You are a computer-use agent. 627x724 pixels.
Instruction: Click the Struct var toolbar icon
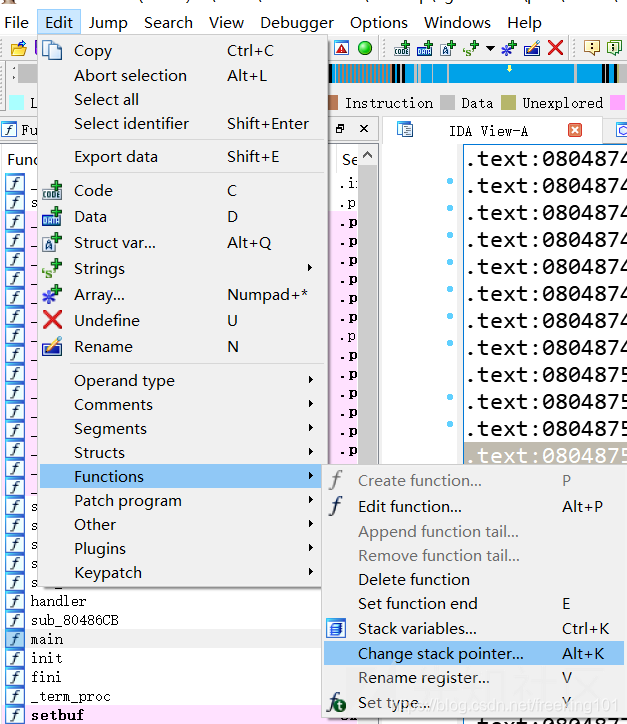(448, 48)
